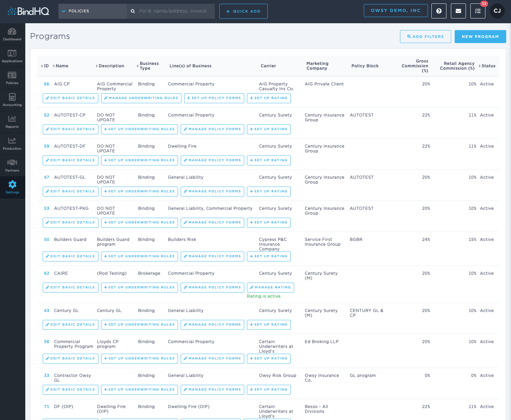Open the mail envelope icon
This screenshot has height=420, width=511.
458,11
